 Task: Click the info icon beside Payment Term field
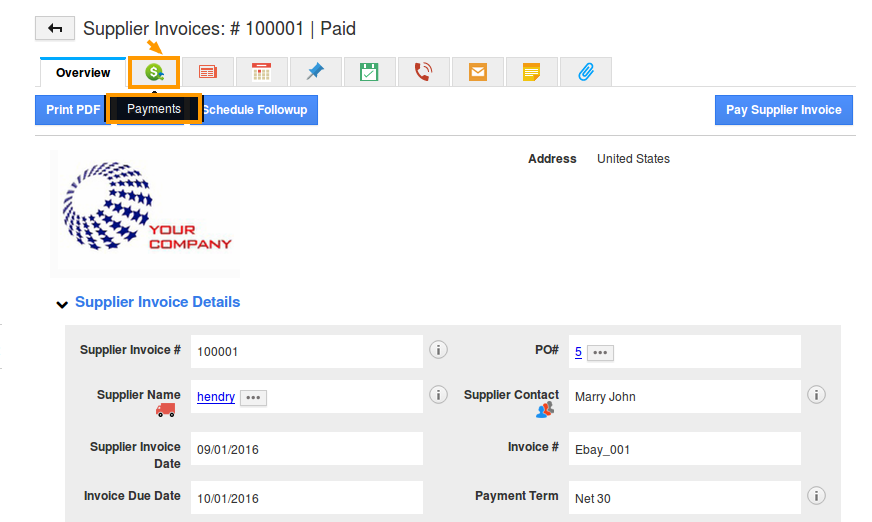[x=816, y=495]
